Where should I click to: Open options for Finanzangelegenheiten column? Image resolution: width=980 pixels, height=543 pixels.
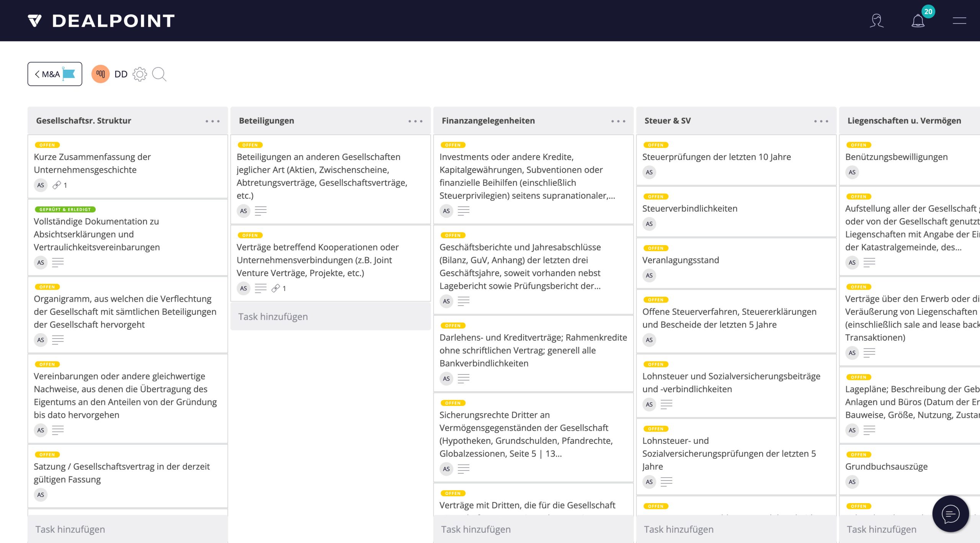[618, 121]
